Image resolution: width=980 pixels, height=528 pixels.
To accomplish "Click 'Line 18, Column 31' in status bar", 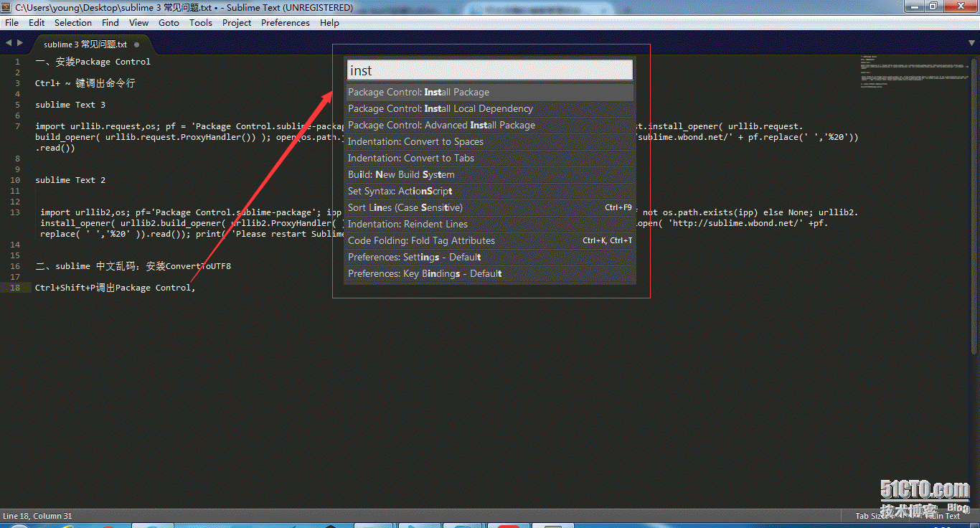I will pyautogui.click(x=37, y=516).
